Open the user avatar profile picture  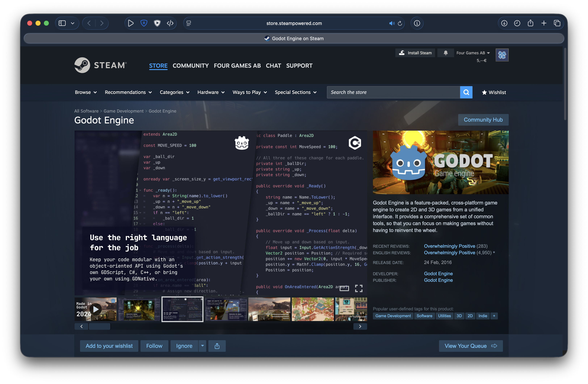tap(502, 55)
